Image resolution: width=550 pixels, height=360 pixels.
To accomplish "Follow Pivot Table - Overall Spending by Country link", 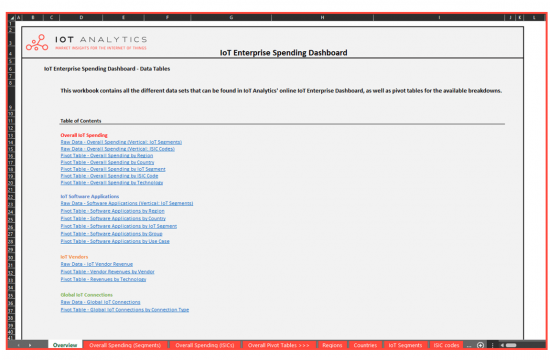I will pyautogui.click(x=107, y=162).
